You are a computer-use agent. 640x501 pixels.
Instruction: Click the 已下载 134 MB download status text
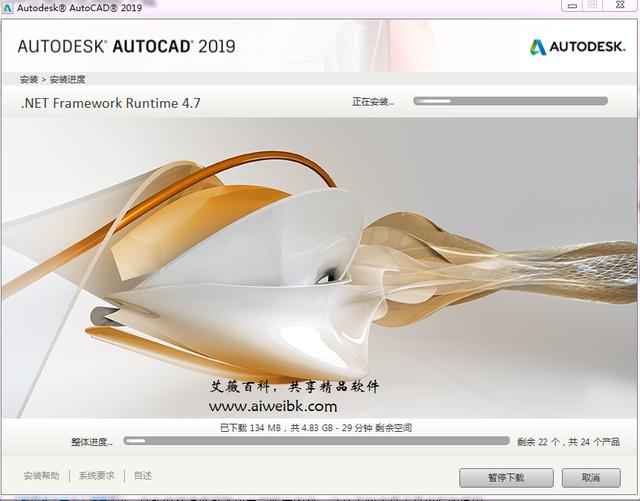(x=316, y=428)
